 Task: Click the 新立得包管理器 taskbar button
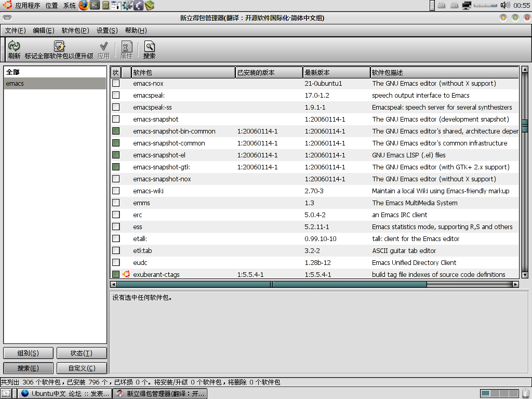(160, 394)
